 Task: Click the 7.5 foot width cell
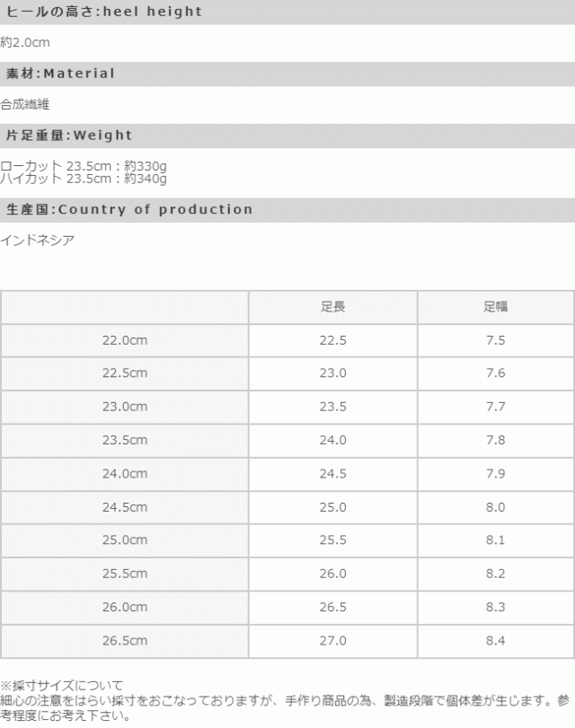pyautogui.click(x=495, y=340)
